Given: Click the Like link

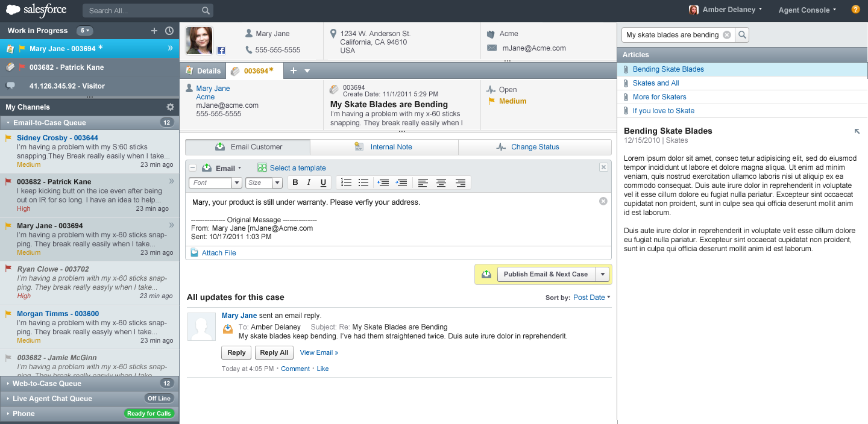Looking at the screenshot, I should pos(322,369).
